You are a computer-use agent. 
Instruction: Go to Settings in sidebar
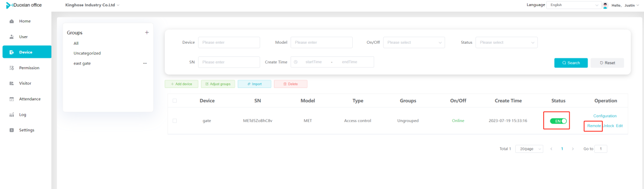tap(26, 130)
